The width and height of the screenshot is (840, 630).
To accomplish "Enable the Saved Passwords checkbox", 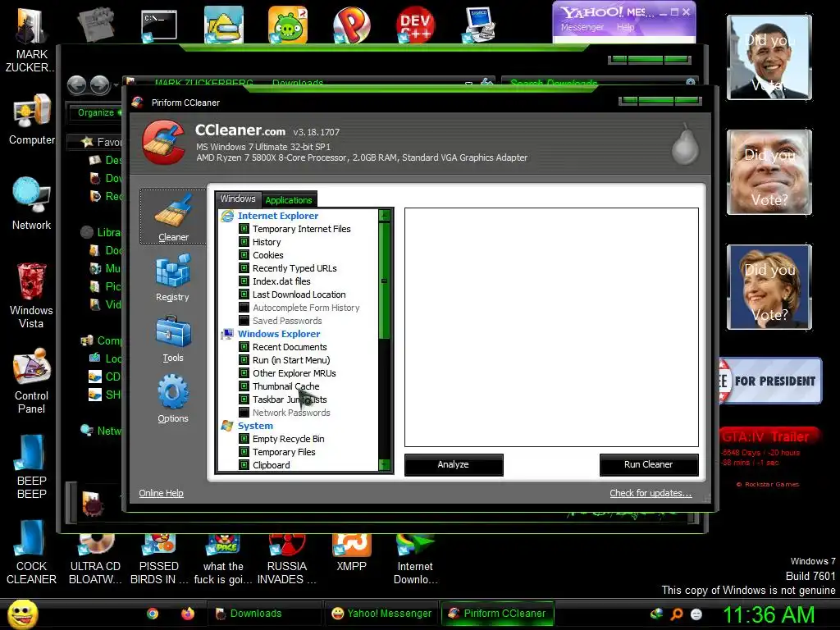I will click(x=244, y=321).
